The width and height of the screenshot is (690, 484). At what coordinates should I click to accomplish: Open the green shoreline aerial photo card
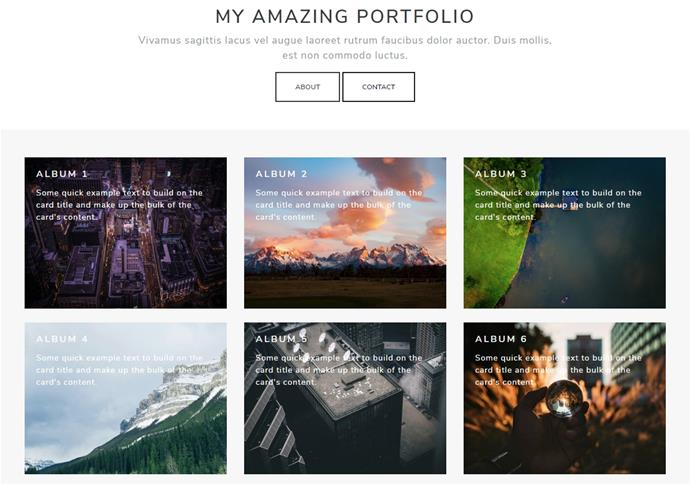coord(565,233)
